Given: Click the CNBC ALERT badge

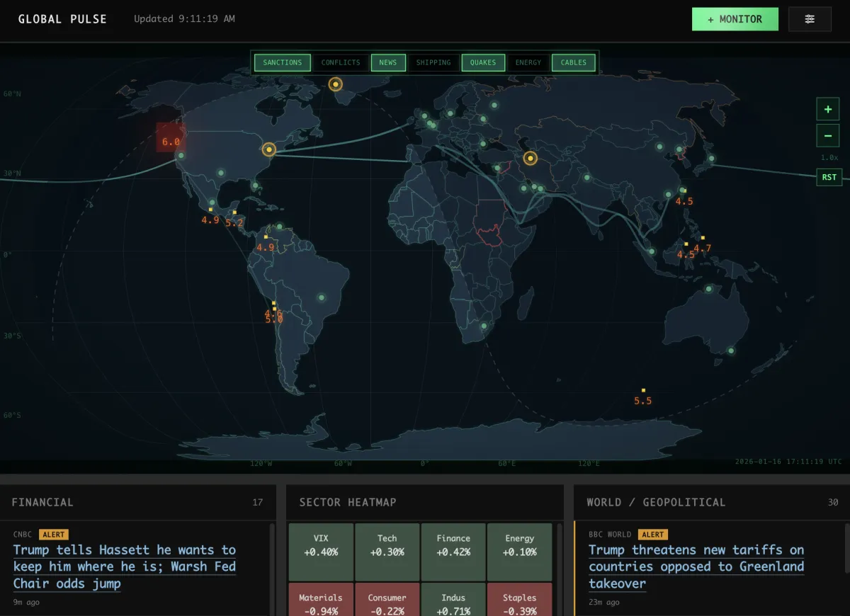Looking at the screenshot, I should tap(54, 535).
